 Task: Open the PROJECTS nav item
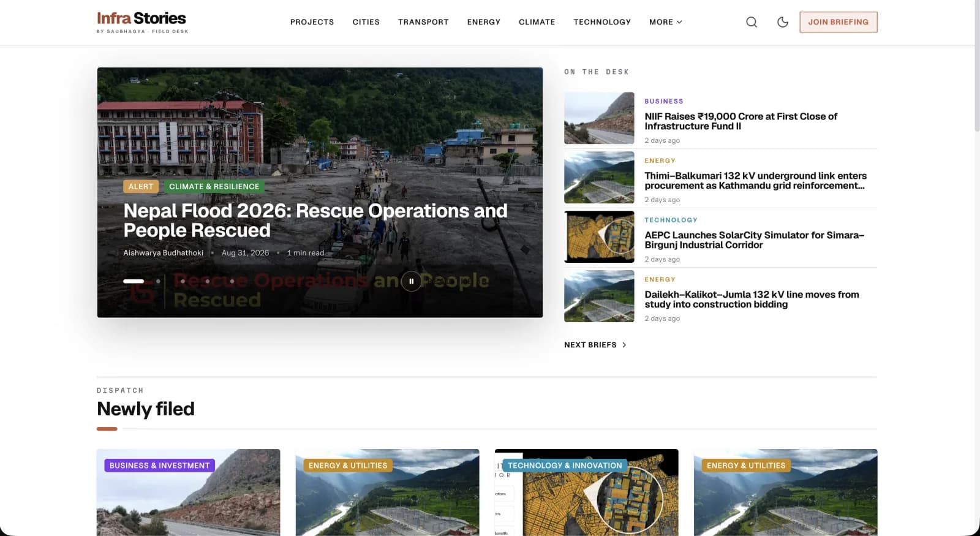(x=312, y=22)
